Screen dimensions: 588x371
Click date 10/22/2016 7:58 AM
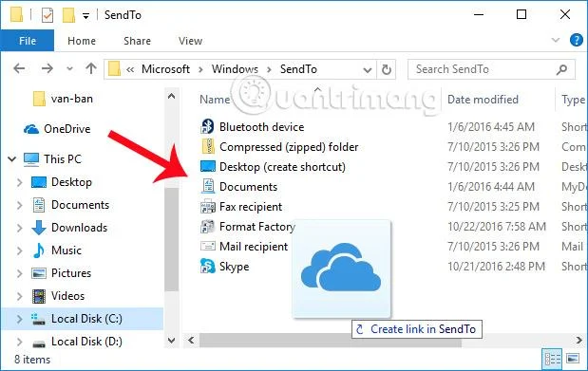(x=497, y=227)
